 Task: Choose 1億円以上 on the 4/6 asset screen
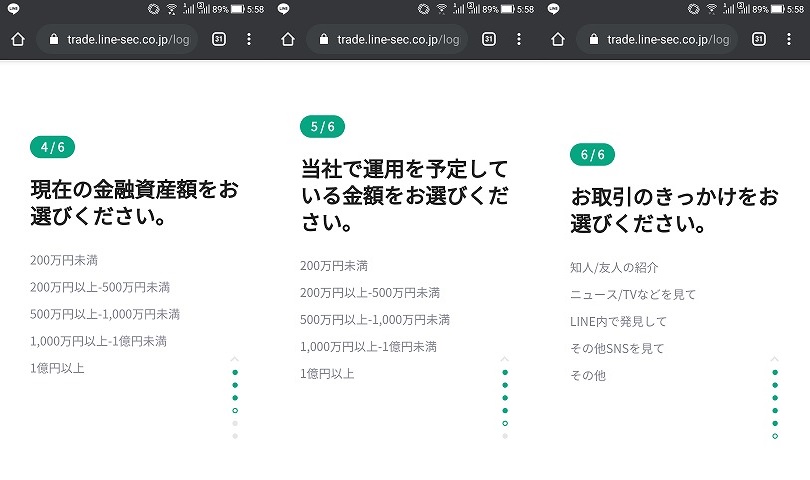57,368
